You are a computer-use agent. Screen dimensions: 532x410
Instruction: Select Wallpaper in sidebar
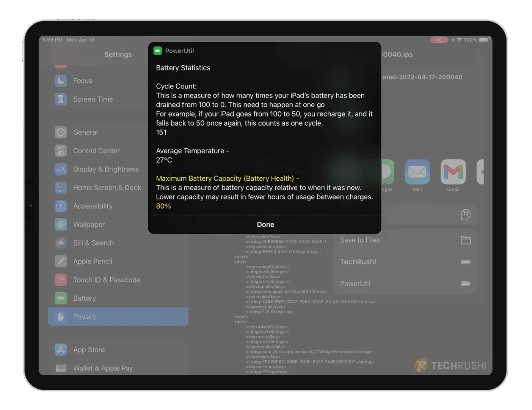[118, 224]
